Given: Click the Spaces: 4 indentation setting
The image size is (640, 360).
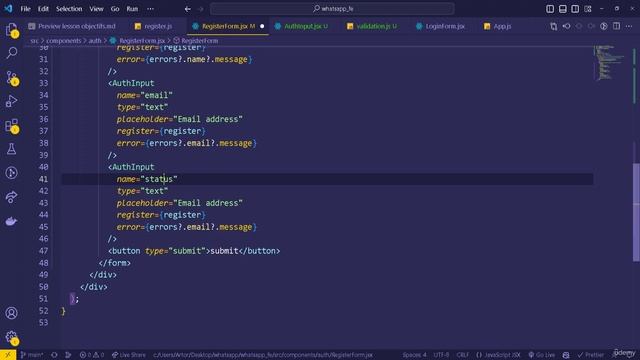Looking at the screenshot, I should point(414,355).
